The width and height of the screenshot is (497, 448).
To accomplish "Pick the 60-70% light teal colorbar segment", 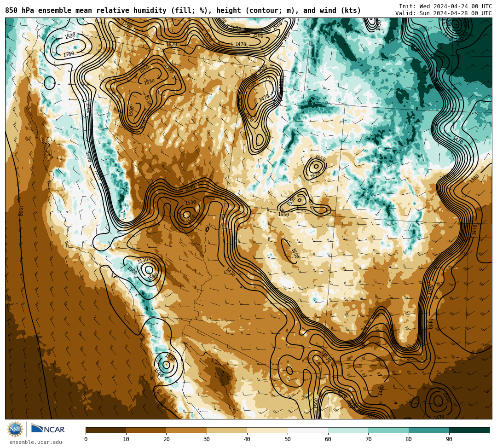I will [x=348, y=430].
